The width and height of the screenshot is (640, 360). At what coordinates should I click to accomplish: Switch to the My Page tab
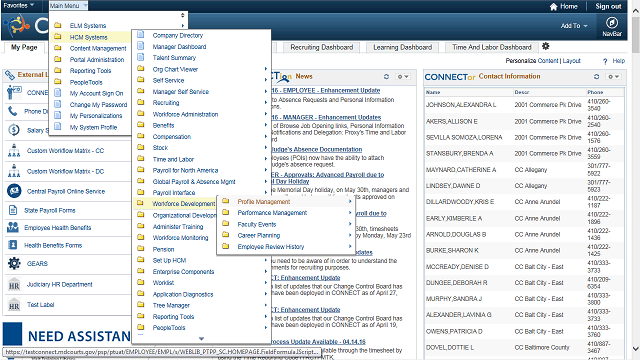click(x=24, y=47)
